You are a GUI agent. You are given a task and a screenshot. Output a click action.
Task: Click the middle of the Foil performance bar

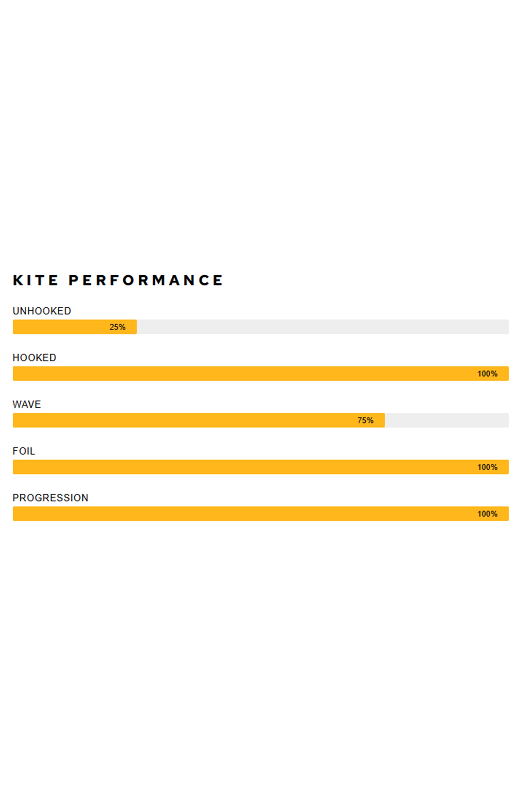(261, 467)
